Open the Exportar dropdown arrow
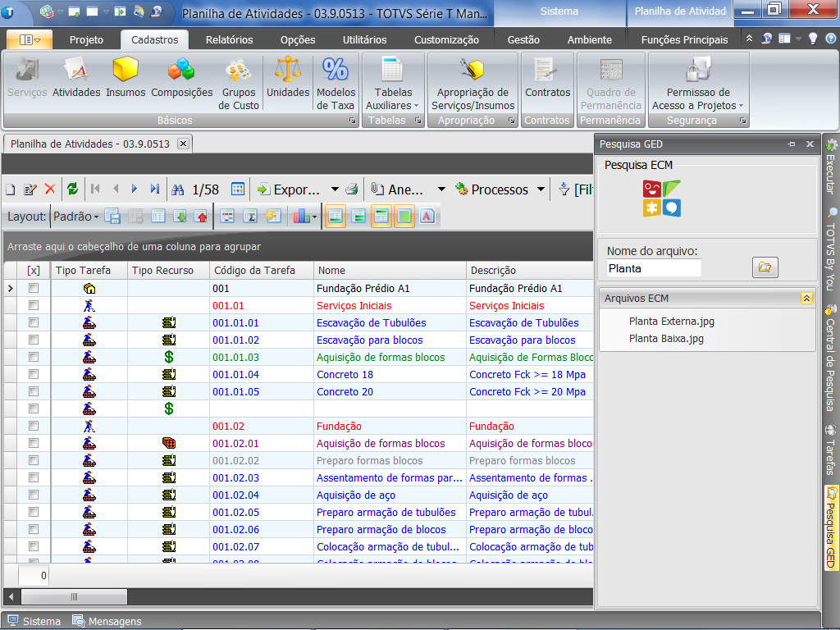840x630 pixels. tap(335, 189)
